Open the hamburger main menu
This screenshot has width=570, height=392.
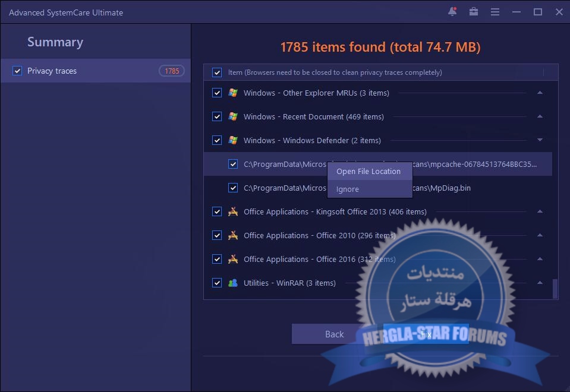pos(495,12)
